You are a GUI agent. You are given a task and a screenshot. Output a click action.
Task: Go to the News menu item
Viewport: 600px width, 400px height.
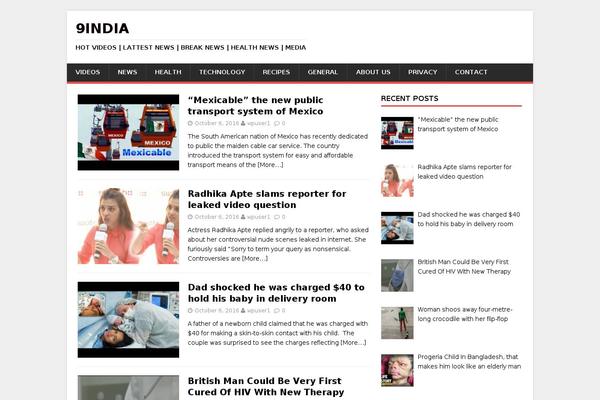(127, 72)
